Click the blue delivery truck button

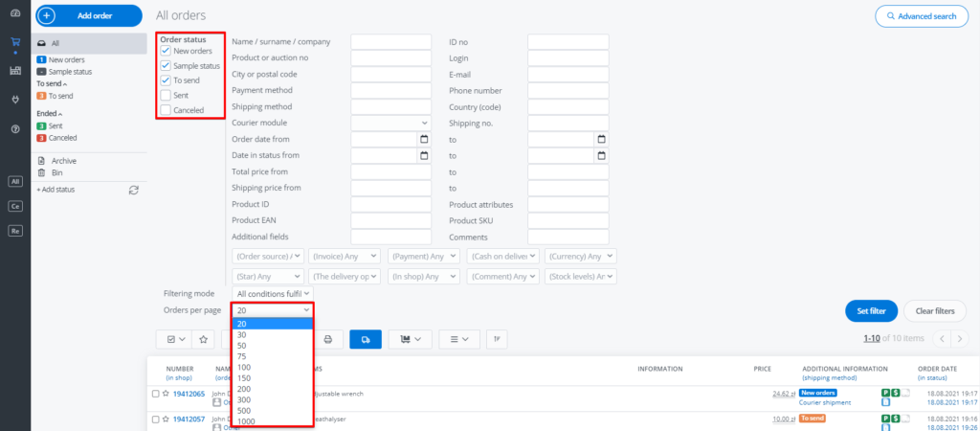click(366, 339)
